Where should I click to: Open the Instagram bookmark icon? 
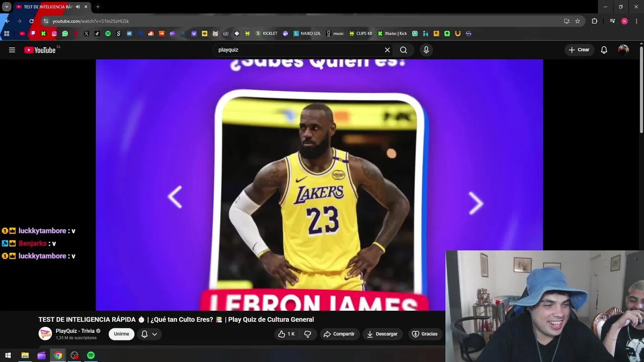[54, 34]
